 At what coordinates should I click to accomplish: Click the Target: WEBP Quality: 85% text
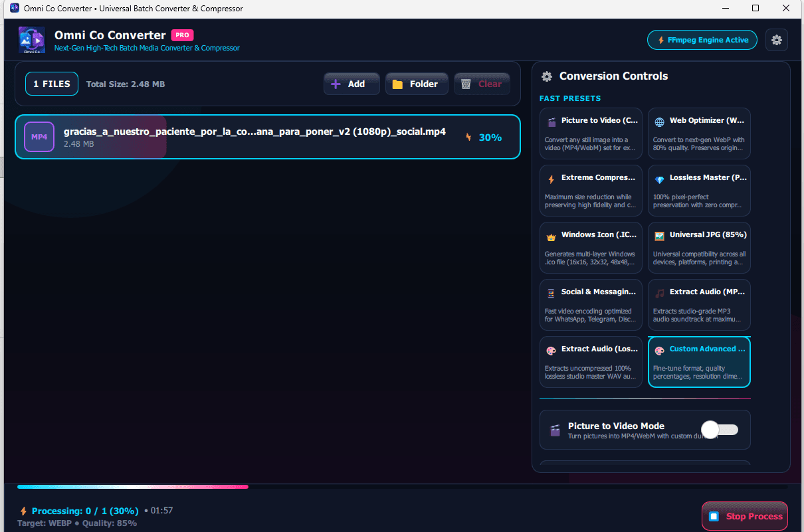click(78, 523)
